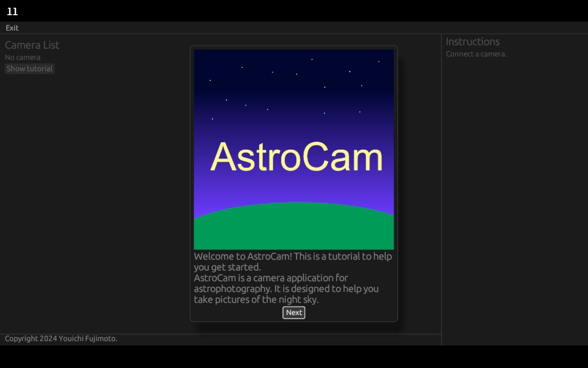Select the Camera List panel heading

[x=32, y=45]
